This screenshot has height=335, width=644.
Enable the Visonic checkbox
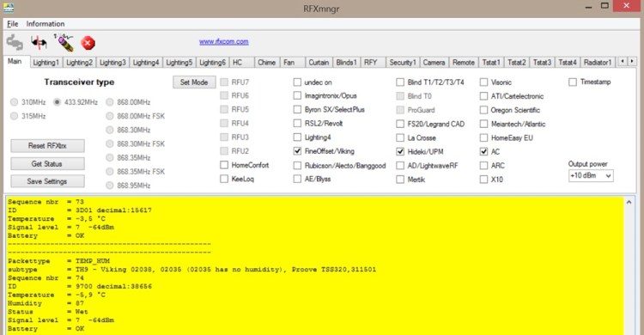tap(483, 82)
